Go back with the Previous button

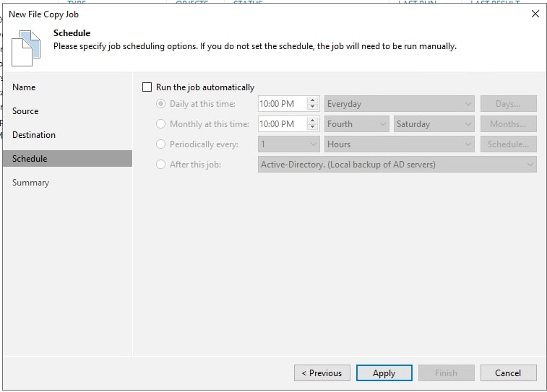pos(322,373)
